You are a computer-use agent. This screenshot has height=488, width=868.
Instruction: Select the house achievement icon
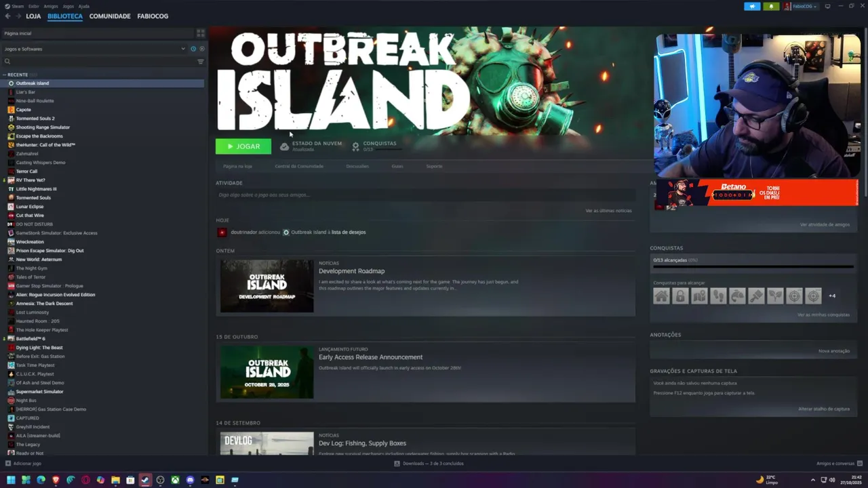[661, 296]
